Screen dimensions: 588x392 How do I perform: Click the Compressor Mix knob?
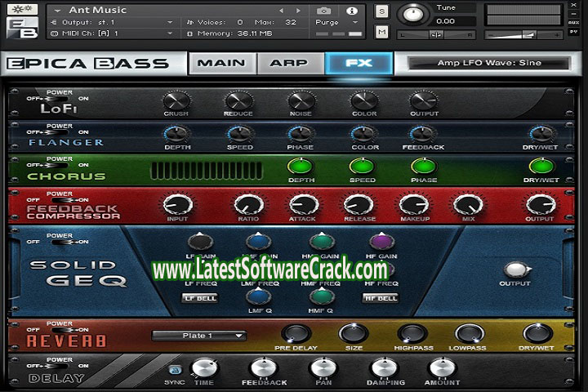point(468,205)
